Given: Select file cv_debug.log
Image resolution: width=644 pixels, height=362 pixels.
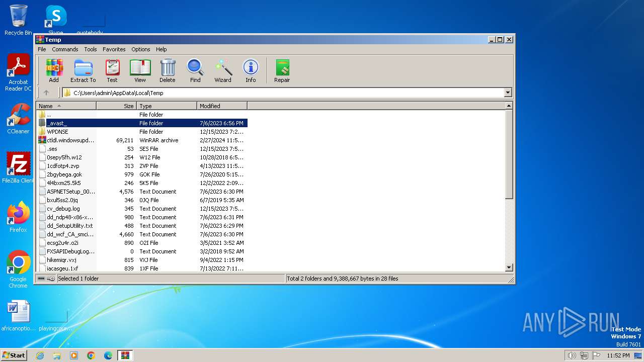Looking at the screenshot, I should pyautogui.click(x=142, y=209).
